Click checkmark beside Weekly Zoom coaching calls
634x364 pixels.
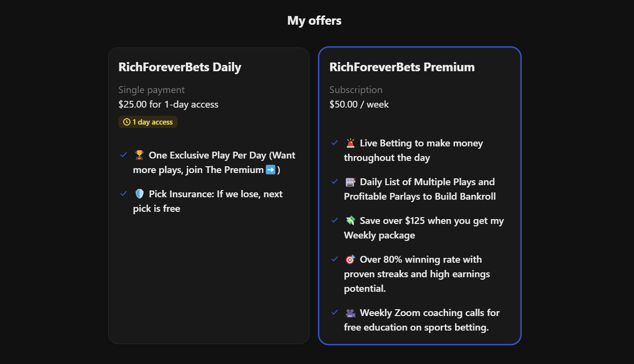click(335, 312)
